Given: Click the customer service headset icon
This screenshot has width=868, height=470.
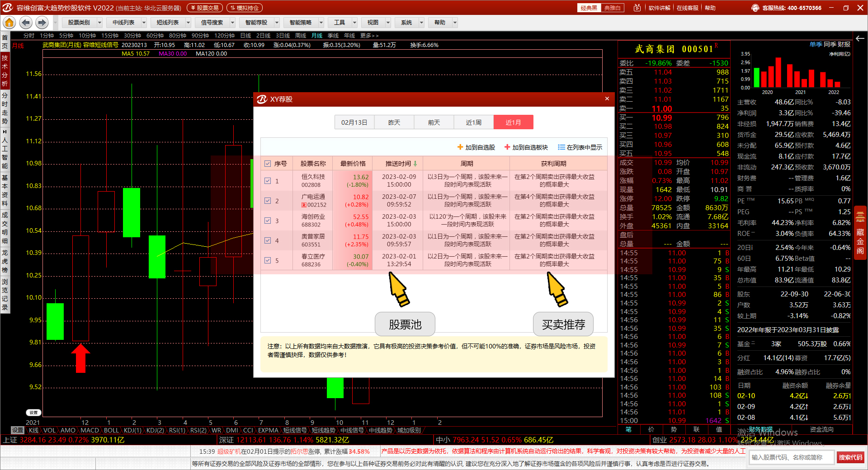Looking at the screenshot, I should pos(755,8).
